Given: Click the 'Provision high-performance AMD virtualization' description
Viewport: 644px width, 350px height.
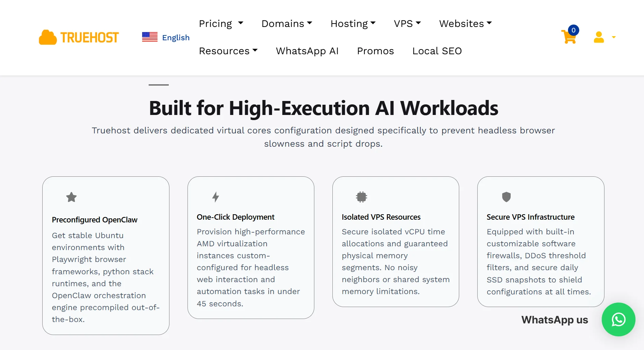Looking at the screenshot, I should (x=251, y=267).
